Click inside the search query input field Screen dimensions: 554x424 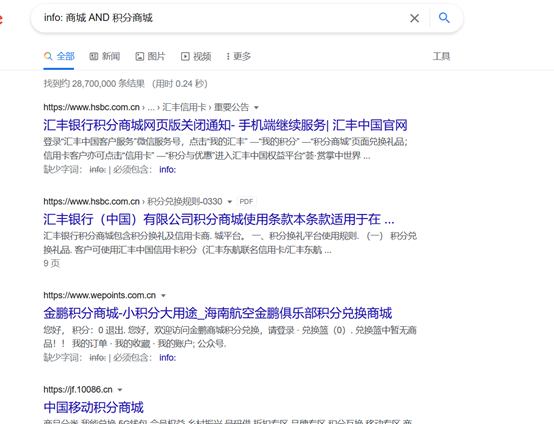(x=223, y=18)
